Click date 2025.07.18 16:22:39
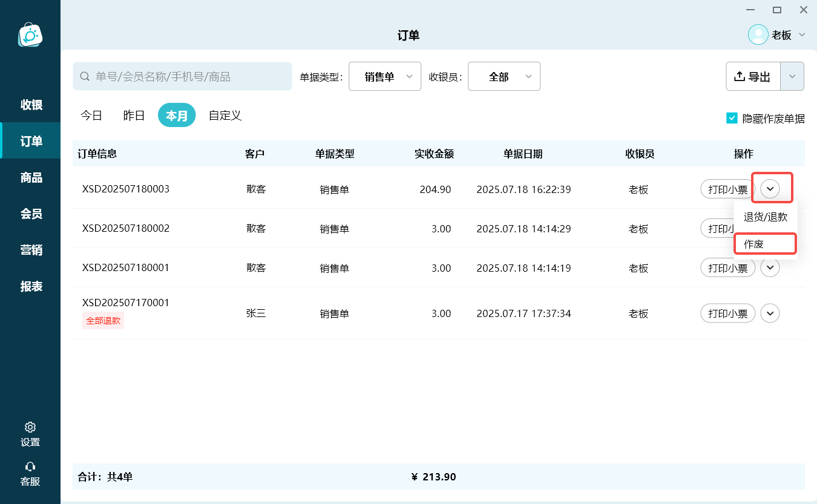This screenshot has width=817, height=504. [523, 189]
